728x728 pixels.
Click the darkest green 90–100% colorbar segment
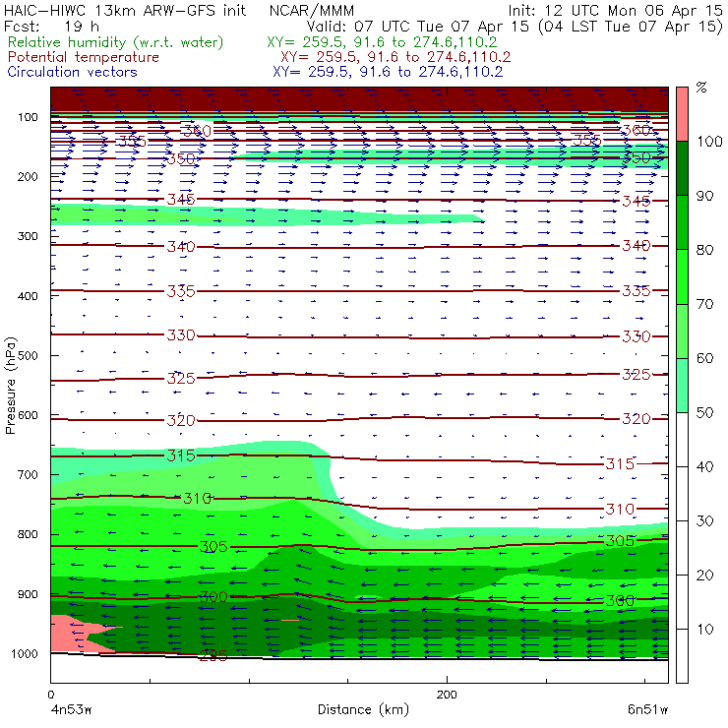pos(682,168)
